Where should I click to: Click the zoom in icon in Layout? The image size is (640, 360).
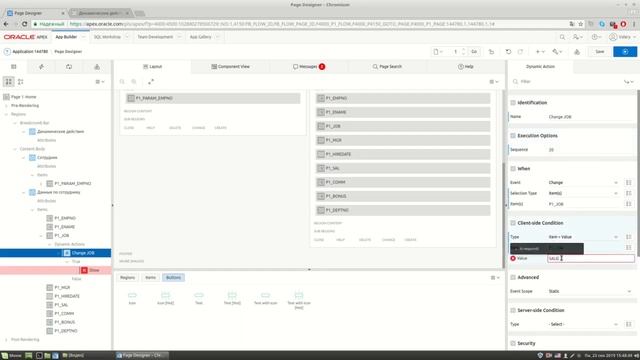point(134,82)
